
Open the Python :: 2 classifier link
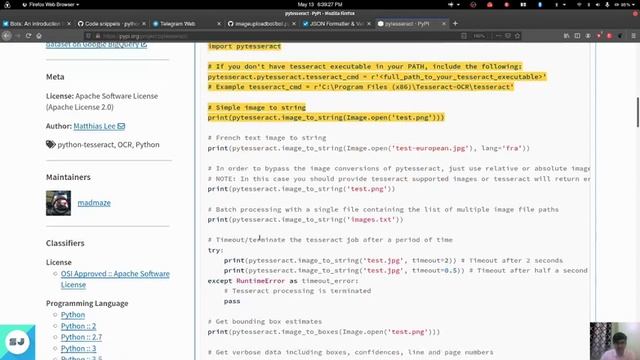tap(78, 326)
